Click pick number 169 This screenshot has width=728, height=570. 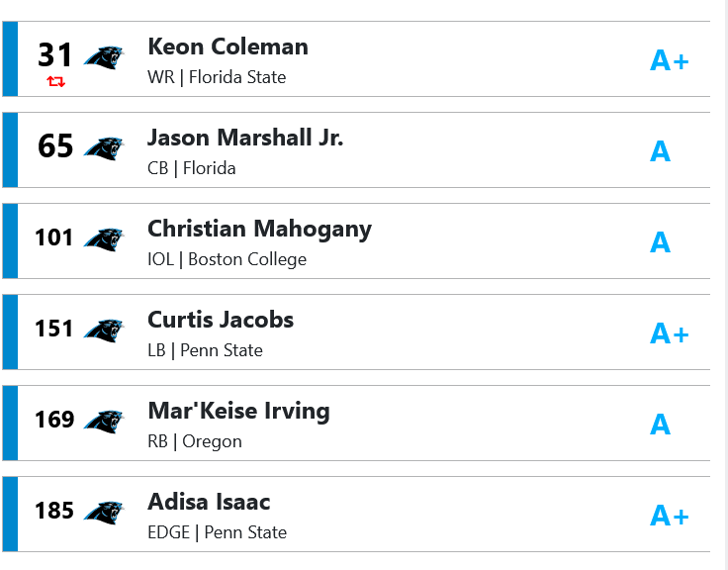54,420
